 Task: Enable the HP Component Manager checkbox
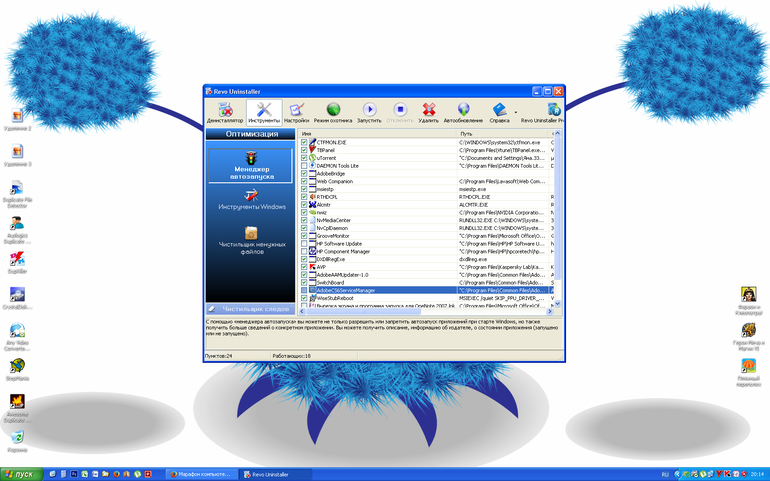point(304,252)
